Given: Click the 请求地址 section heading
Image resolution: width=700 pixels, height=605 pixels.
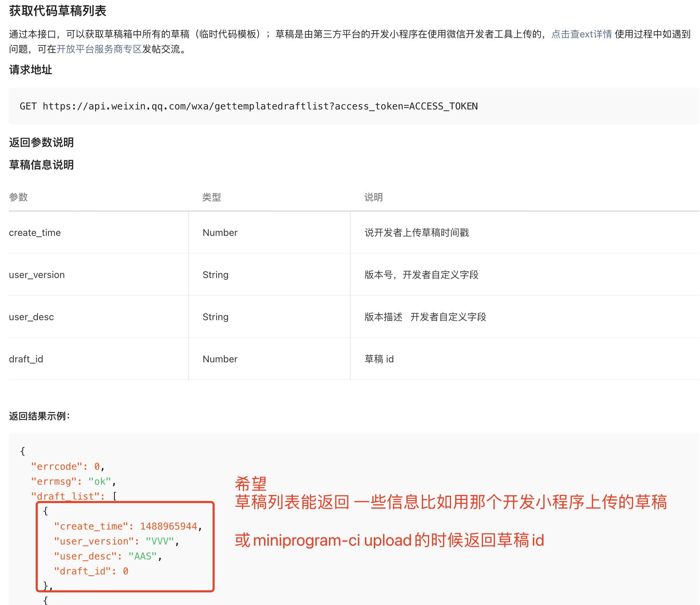Looking at the screenshot, I should (31, 70).
